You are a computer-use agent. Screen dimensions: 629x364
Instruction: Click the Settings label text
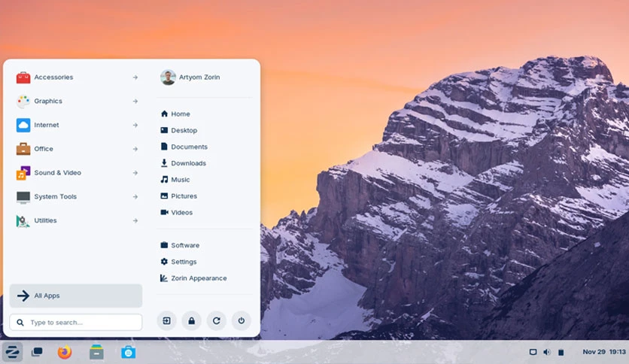click(184, 262)
